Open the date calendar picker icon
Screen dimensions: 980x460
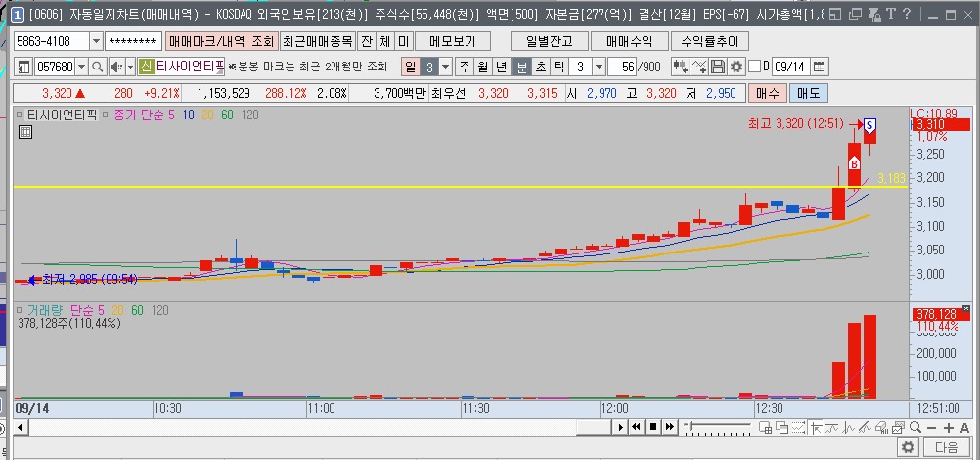(x=819, y=67)
